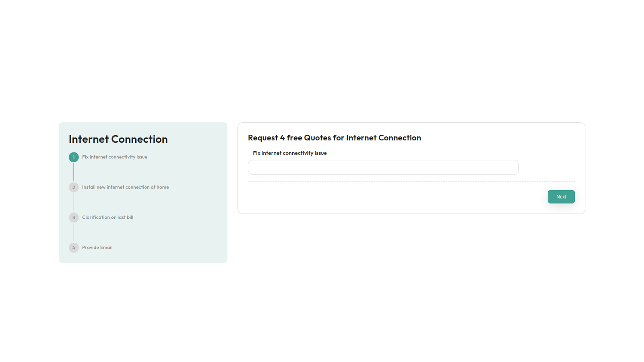The height and width of the screenshot is (362, 644).
Task: Select 'Fix internet connectivity issue' step in sidebar
Action: 114,157
